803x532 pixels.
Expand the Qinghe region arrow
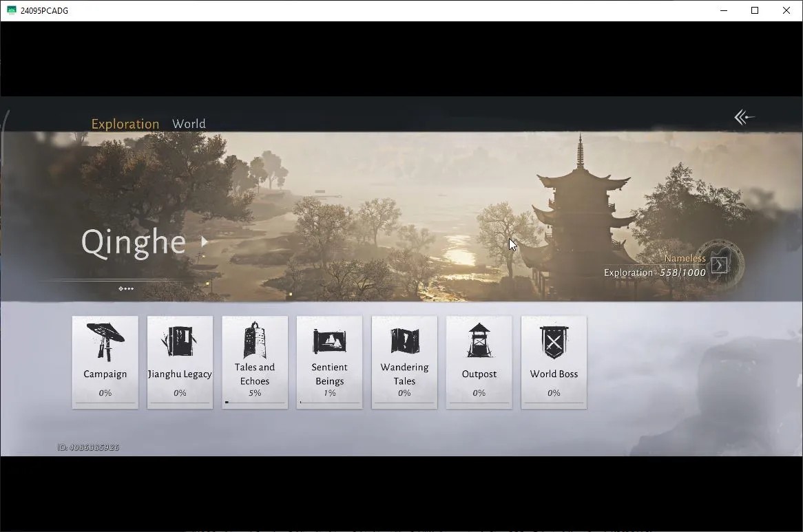[205, 242]
